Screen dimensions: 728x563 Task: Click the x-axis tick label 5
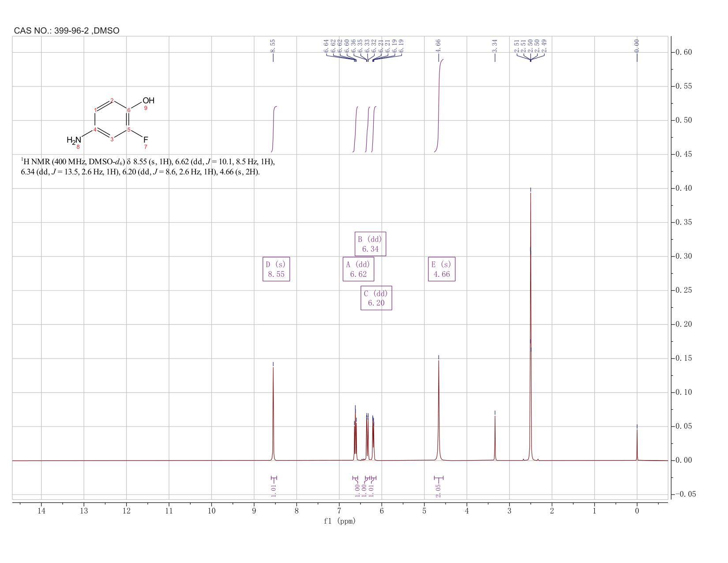[x=424, y=511]
